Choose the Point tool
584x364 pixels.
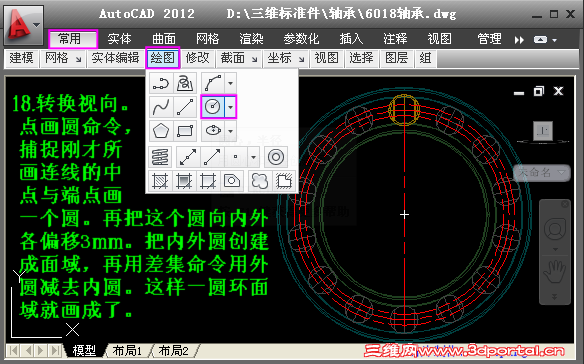[x=235, y=157]
